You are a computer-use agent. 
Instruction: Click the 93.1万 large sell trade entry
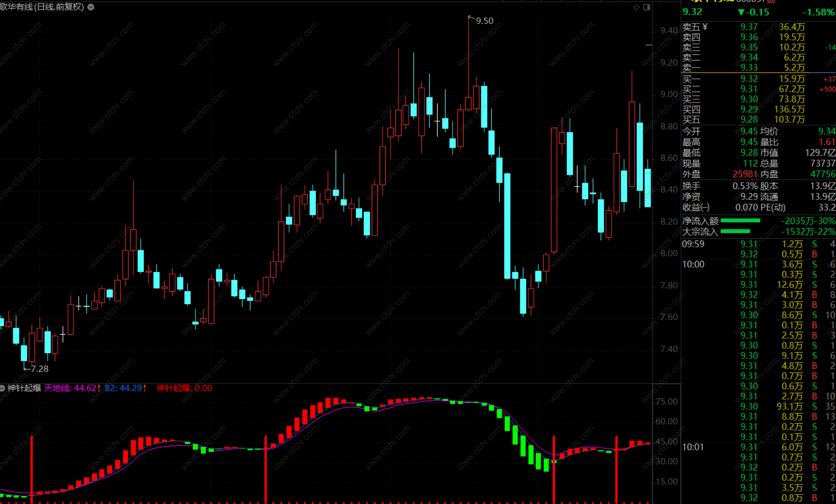click(x=789, y=406)
